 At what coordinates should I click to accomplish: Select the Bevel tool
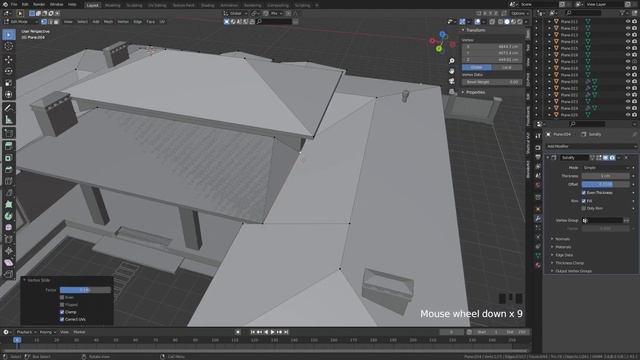tap(9, 169)
